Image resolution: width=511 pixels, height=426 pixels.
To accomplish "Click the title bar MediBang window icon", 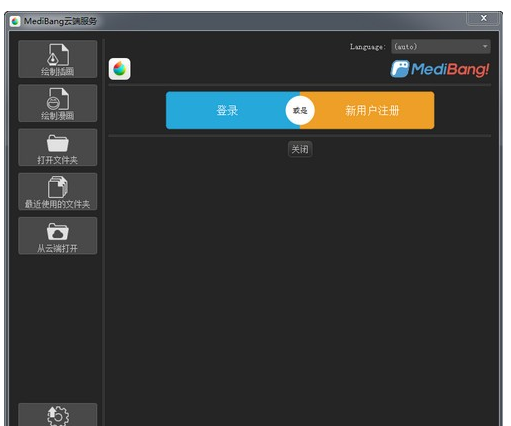I will coord(15,21).
